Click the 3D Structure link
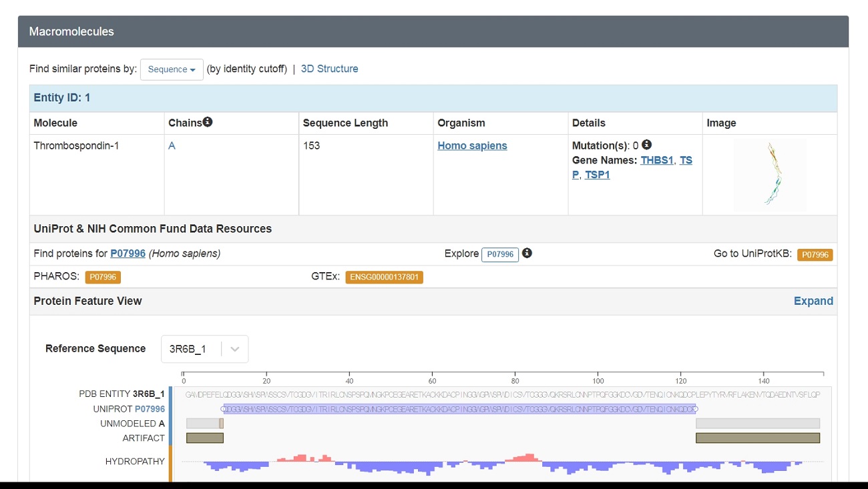This screenshot has width=868, height=489. tap(329, 69)
